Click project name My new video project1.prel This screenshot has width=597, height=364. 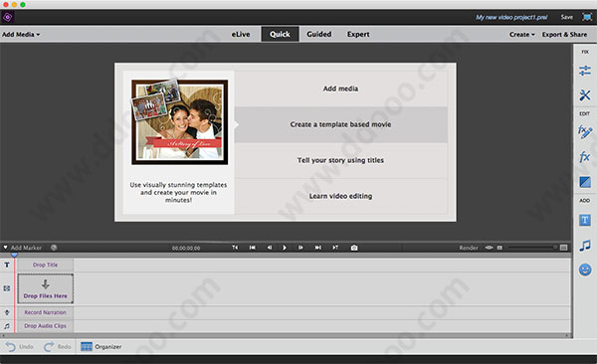pyautogui.click(x=511, y=17)
